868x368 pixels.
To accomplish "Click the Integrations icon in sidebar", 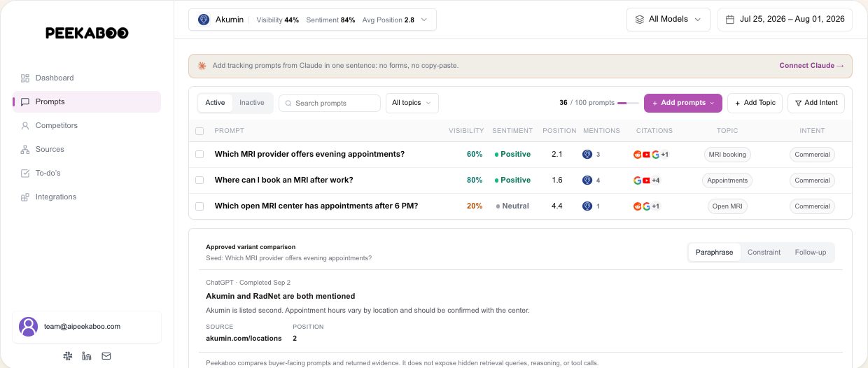I will (25, 197).
